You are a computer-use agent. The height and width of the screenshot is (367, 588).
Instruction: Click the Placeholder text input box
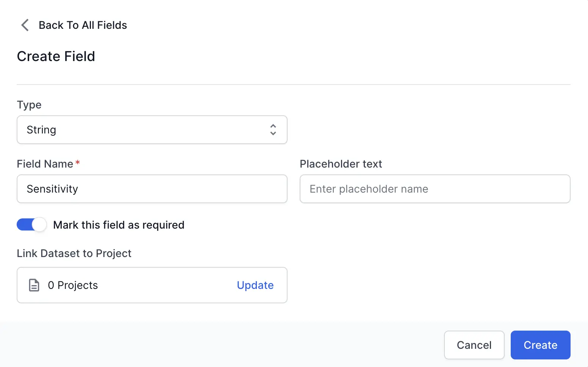click(x=435, y=189)
